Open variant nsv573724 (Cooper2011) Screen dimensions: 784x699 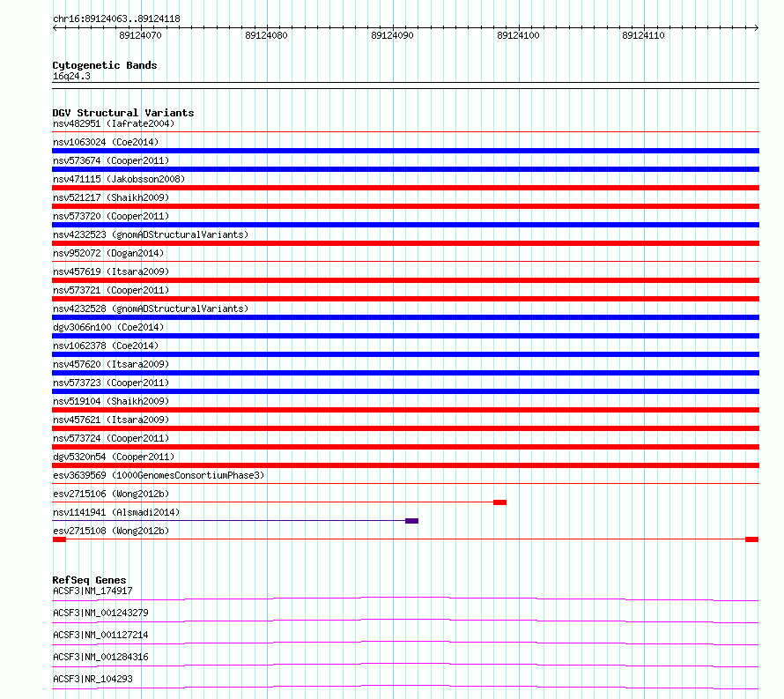(x=111, y=438)
